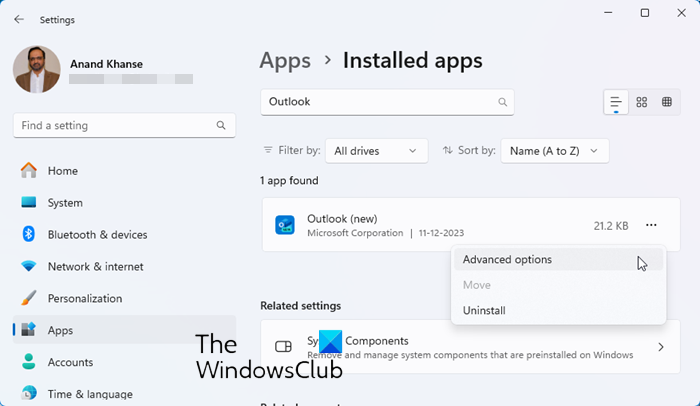The width and height of the screenshot is (700, 406).
Task: Open the System Components related setting
Action: (x=471, y=347)
